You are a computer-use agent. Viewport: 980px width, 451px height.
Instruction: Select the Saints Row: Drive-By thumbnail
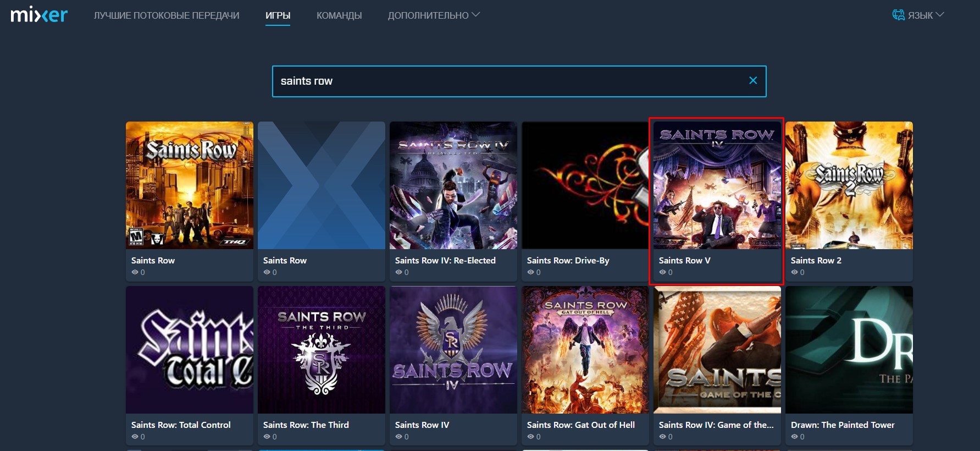pos(585,185)
